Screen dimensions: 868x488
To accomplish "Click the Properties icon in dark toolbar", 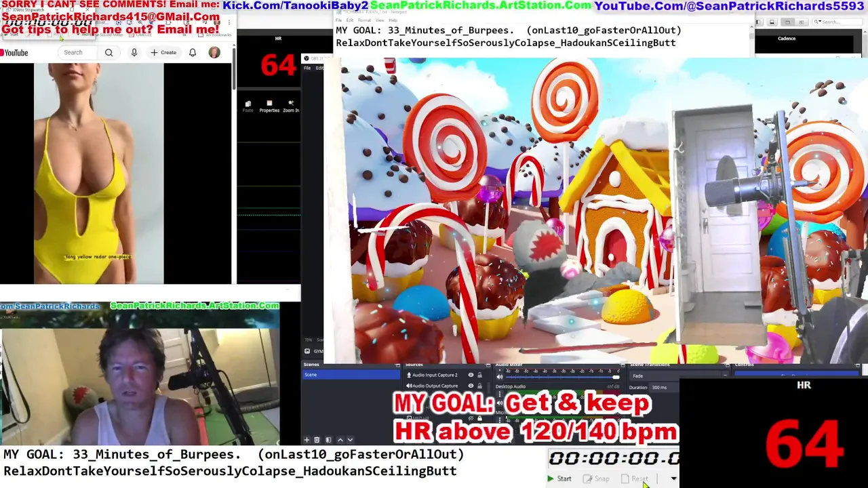I will click(269, 106).
